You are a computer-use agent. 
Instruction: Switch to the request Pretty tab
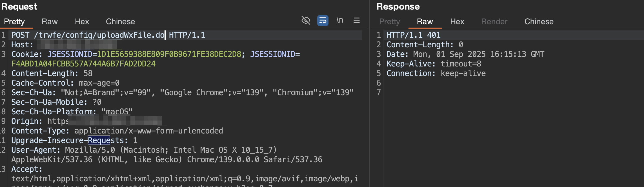coord(14,22)
